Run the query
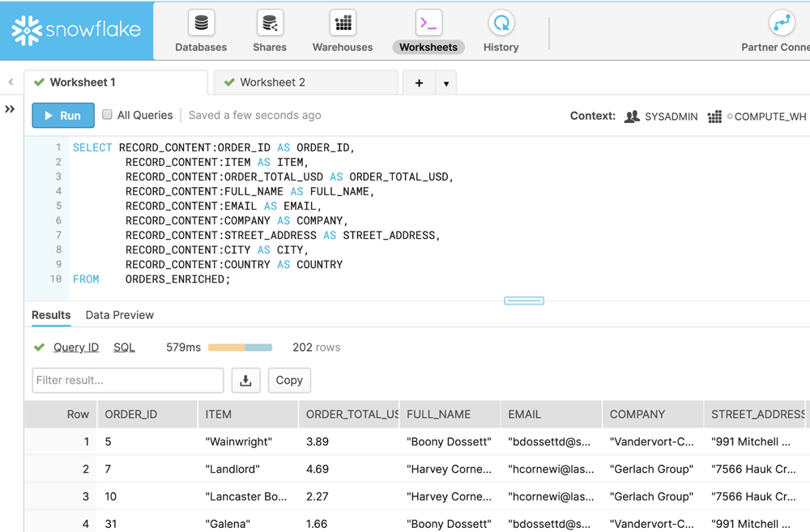Screen dimensions: 810x532 click(x=63, y=115)
